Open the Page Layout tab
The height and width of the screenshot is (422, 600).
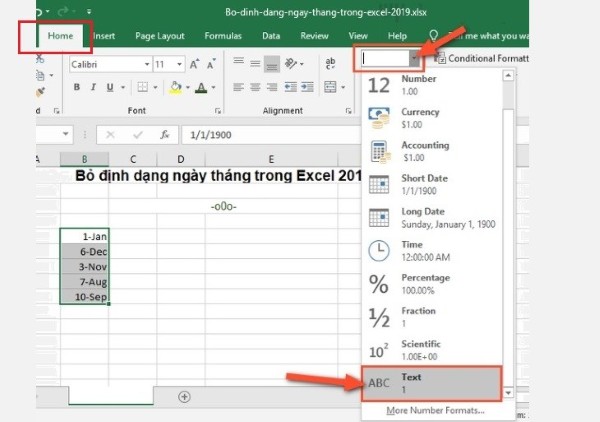(x=158, y=36)
